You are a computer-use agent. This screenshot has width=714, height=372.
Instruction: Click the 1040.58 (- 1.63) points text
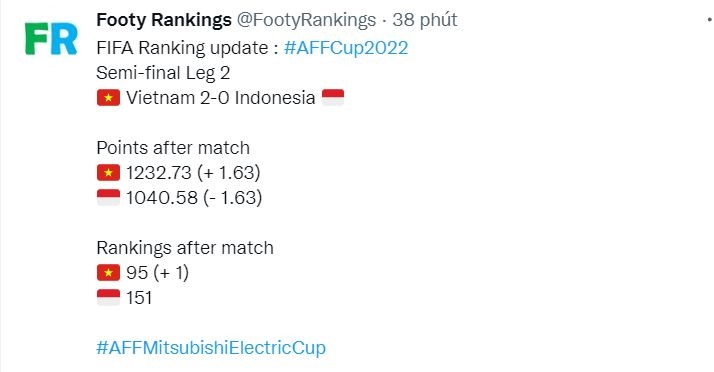coord(194,198)
